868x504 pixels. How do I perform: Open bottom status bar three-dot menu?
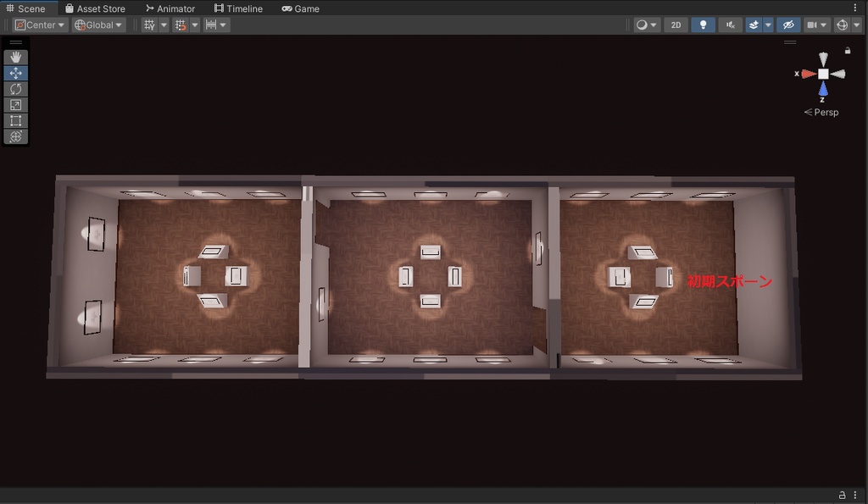click(855, 495)
